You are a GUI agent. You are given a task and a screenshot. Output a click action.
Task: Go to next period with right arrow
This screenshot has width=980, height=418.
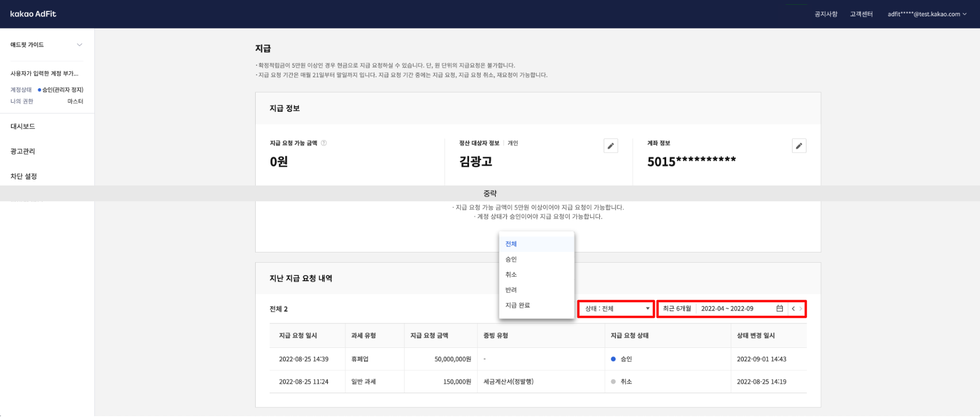(x=801, y=309)
